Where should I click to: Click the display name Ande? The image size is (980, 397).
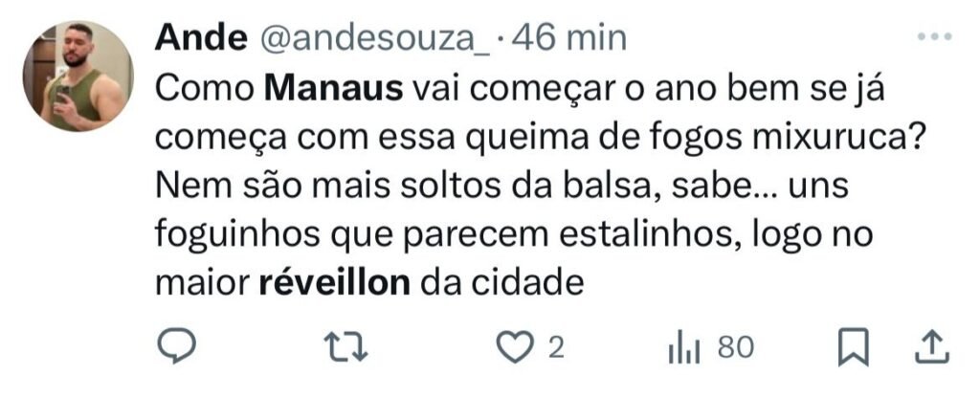click(201, 39)
